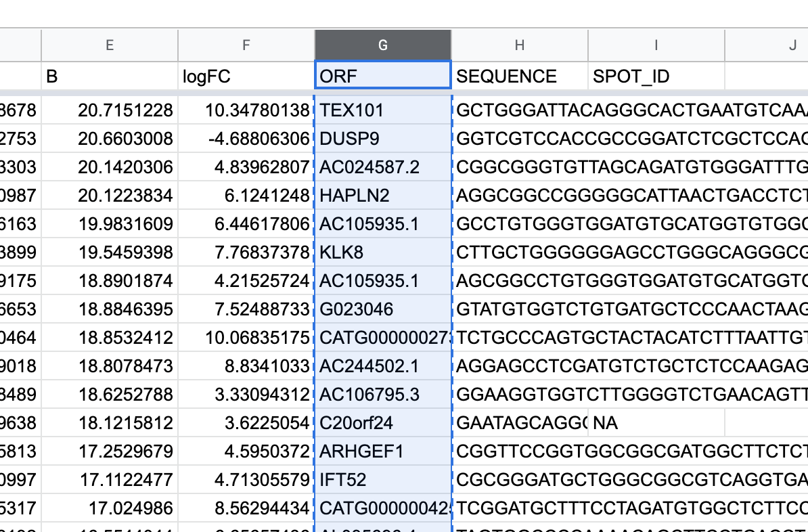The image size is (808, 532).
Task: Click the HAPLN2 cell
Action: tap(383, 195)
